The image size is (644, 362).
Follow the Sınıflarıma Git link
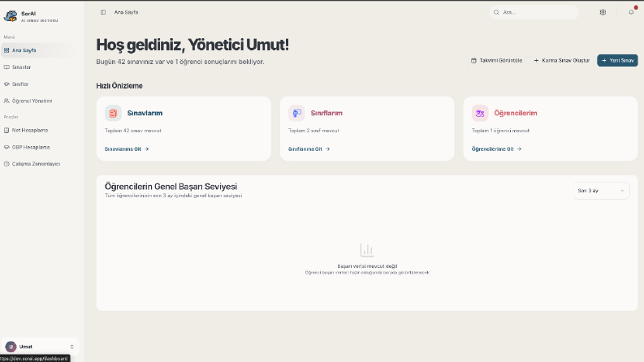[309, 149]
